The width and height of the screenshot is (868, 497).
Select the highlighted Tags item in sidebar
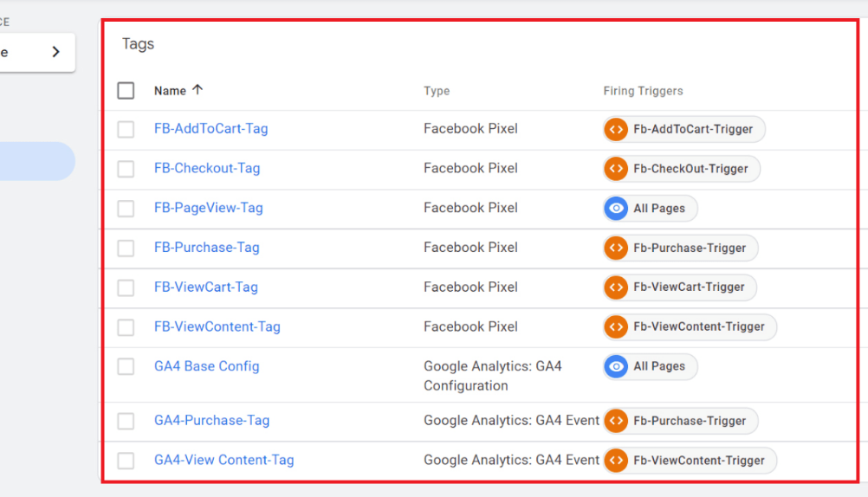(36, 161)
